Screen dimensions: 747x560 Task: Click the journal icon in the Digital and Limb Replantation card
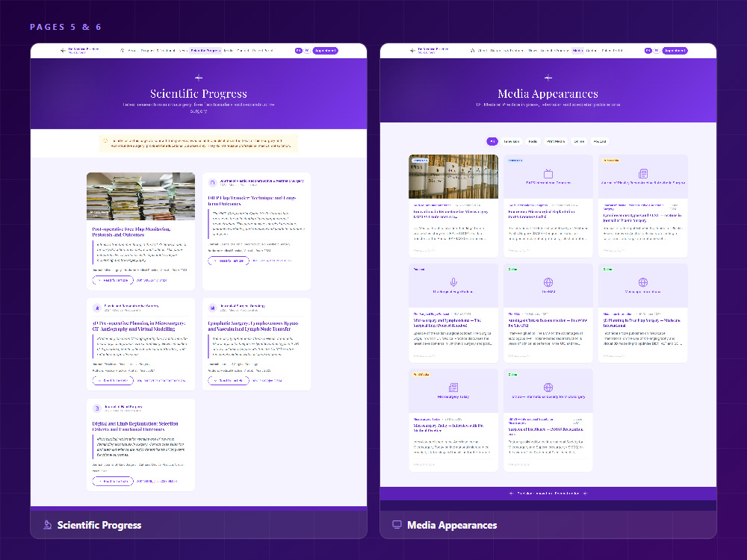pyautogui.click(x=96, y=408)
